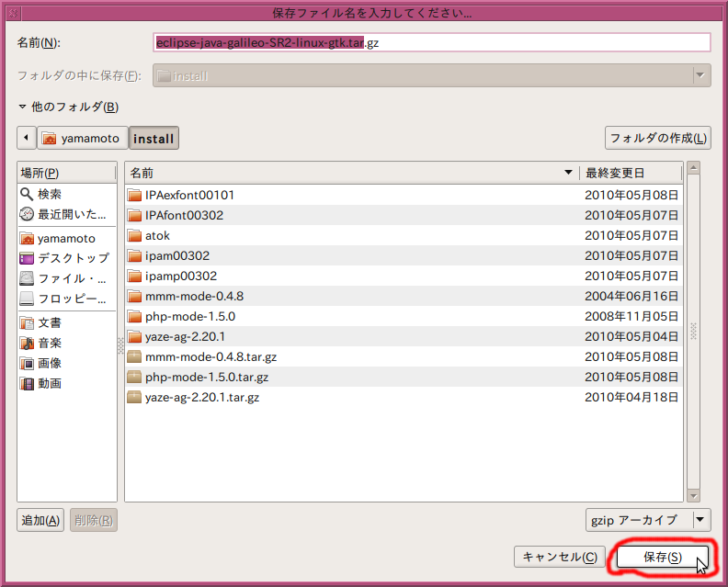Click the file list scroll down arrow
Screen dimensions: 728x587
click(x=693, y=496)
